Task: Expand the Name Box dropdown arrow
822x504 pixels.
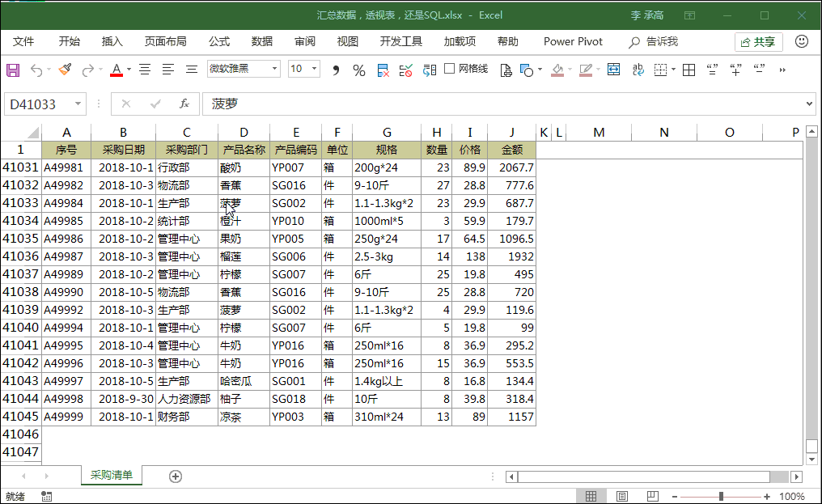Action: 78,104
